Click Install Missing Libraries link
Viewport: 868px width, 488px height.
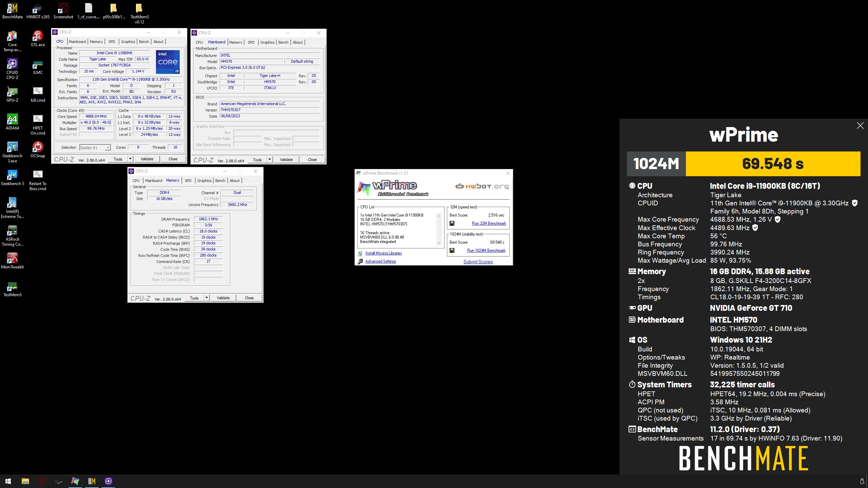point(383,253)
